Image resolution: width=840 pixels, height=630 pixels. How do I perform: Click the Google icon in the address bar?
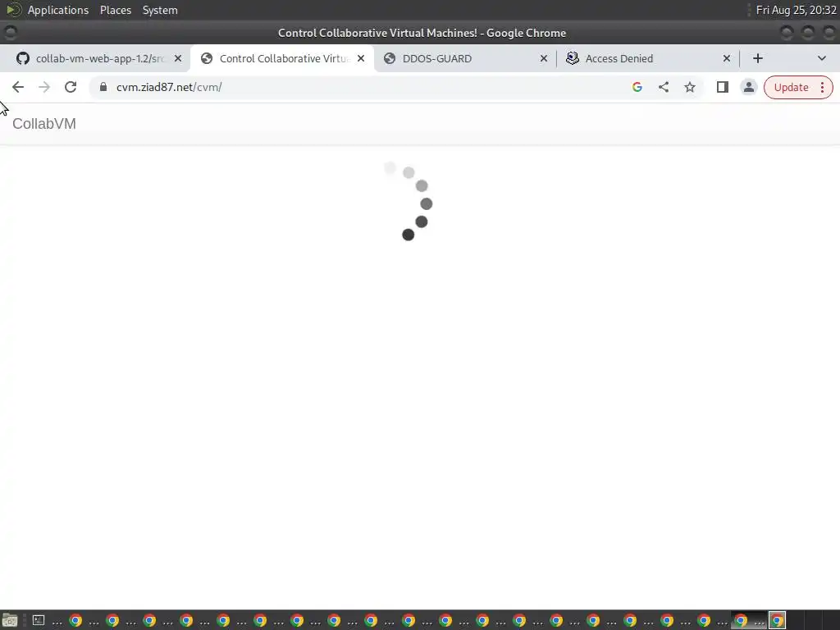pos(637,87)
